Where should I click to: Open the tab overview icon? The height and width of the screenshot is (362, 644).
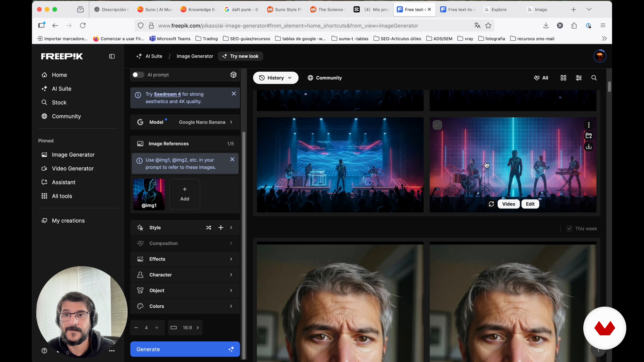[x=80, y=10]
